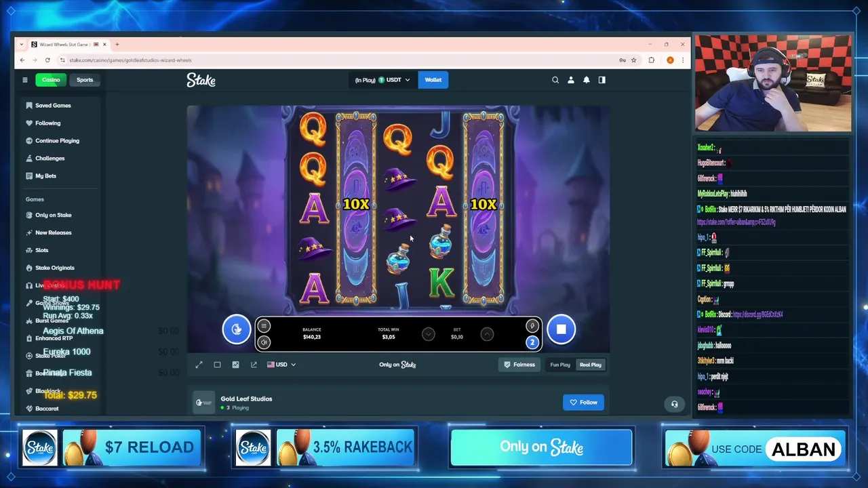Switch to Fun Play mode
868x488 pixels.
560,365
